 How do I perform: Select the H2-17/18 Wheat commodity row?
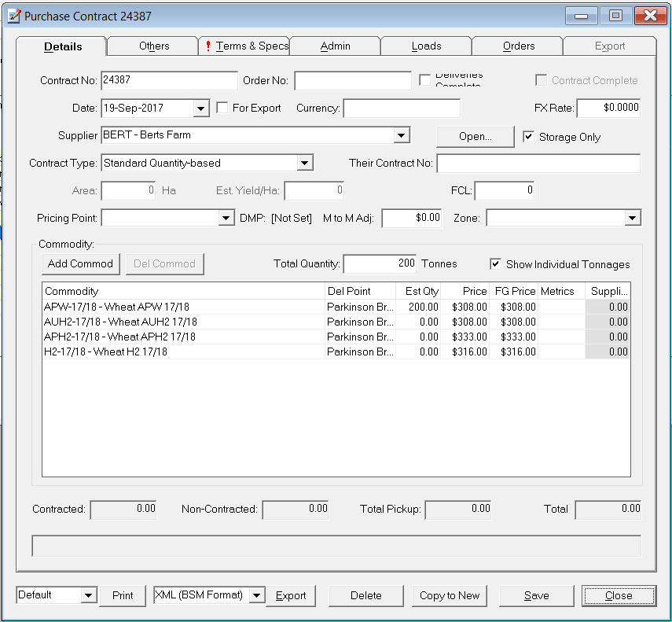336,352
